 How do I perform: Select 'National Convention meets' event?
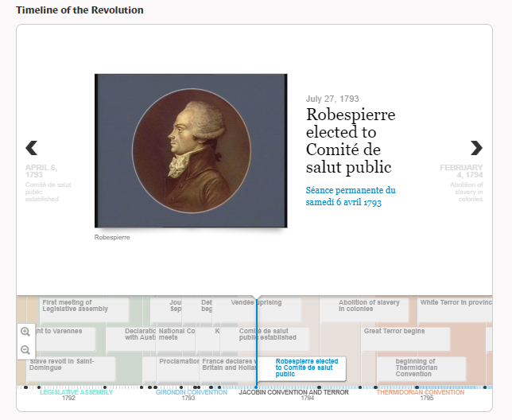tap(176, 339)
